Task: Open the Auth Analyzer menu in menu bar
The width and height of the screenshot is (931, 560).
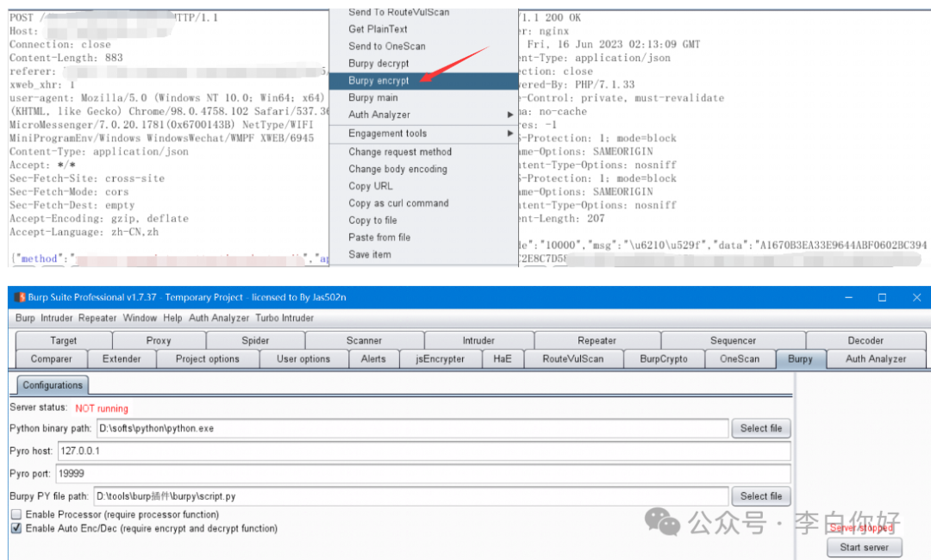Action: (219, 318)
